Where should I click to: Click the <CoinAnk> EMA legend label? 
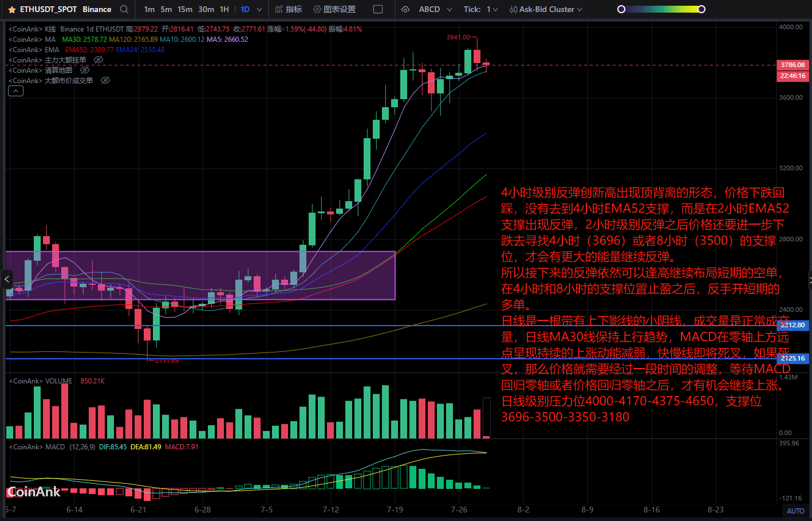[34, 50]
